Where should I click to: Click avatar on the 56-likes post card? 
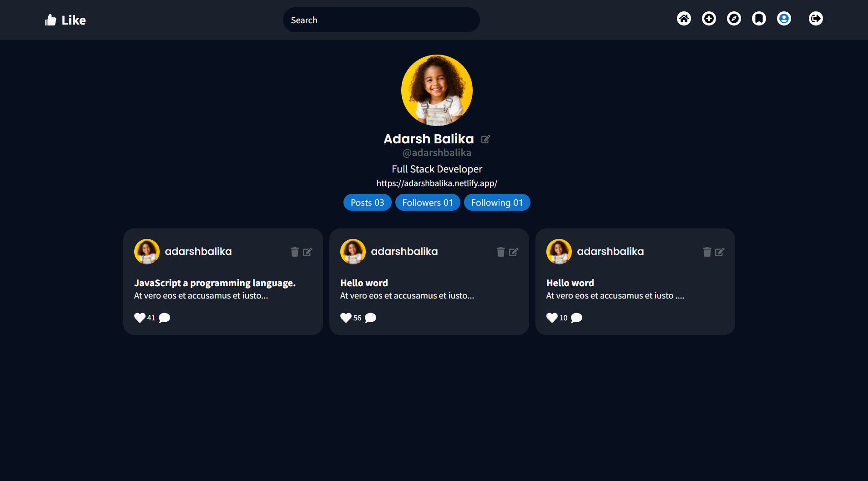pyautogui.click(x=353, y=251)
